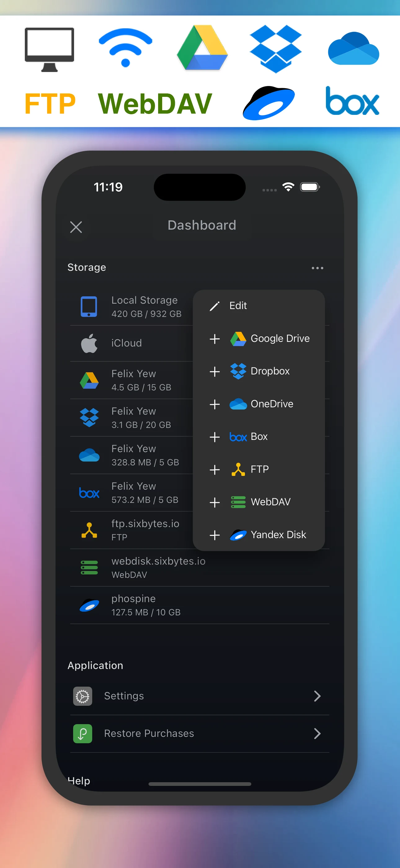Select the webdisk.sixbytes.io server name
This screenshot has height=868, width=400.
(x=158, y=561)
